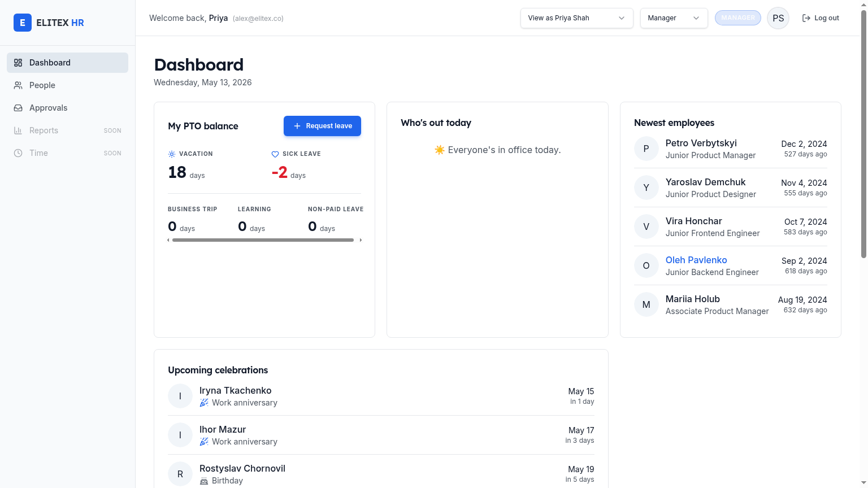This screenshot has width=868, height=488.
Task: Click the 'Wednesday, May 13, 2026' date
Action: 203,82
